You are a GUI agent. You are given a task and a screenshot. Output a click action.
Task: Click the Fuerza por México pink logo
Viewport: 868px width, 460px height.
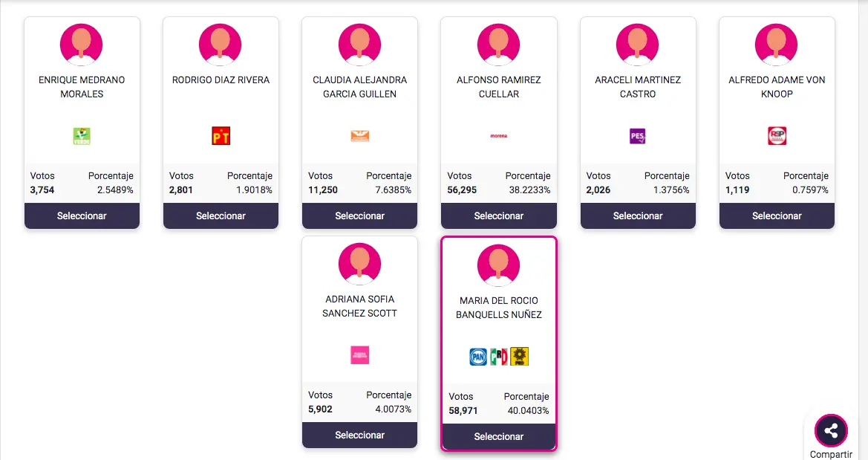click(x=359, y=355)
